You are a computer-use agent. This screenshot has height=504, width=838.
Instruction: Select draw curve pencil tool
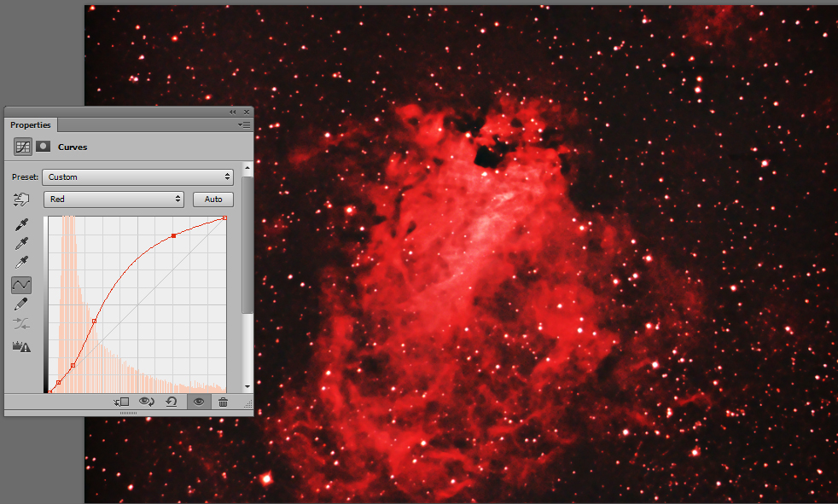pyautogui.click(x=21, y=304)
